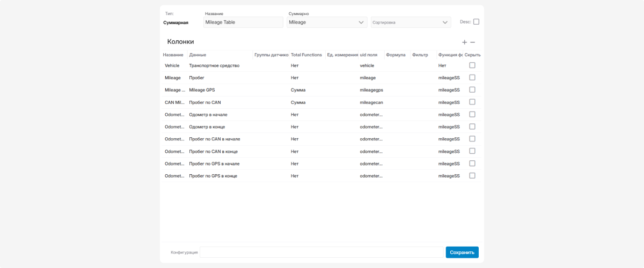Click the Название field containing Mileage Table
Viewport: 644px width, 268px height.
click(243, 23)
